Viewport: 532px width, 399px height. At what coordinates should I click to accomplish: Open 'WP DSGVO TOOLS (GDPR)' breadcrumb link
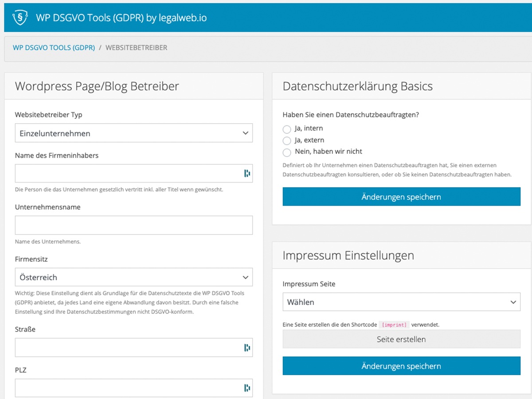[x=54, y=47]
